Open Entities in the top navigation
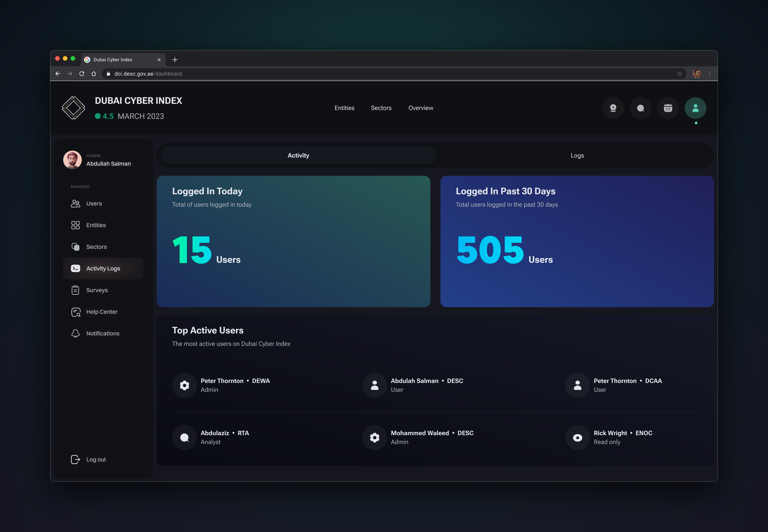 click(x=345, y=108)
